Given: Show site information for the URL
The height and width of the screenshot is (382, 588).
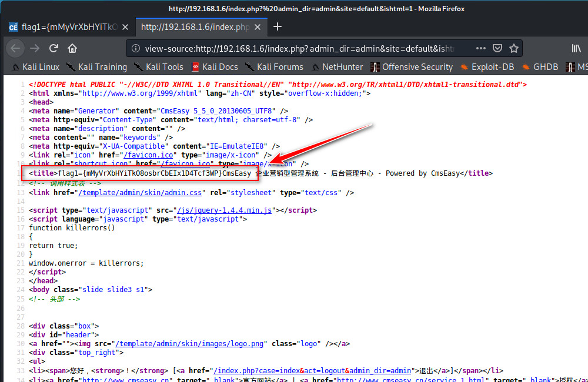Looking at the screenshot, I should click(x=136, y=48).
